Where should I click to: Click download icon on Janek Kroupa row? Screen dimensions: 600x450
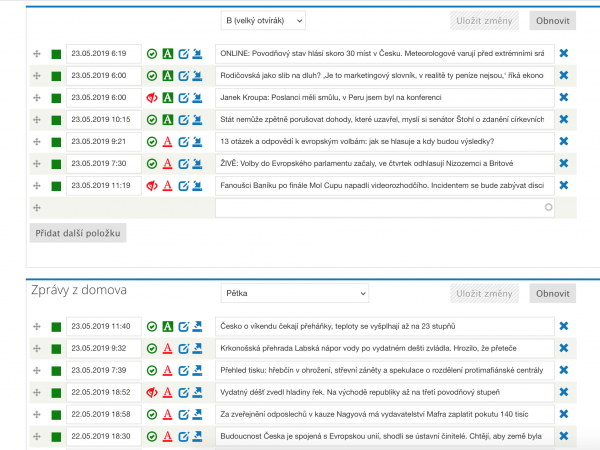pyautogui.click(x=197, y=98)
